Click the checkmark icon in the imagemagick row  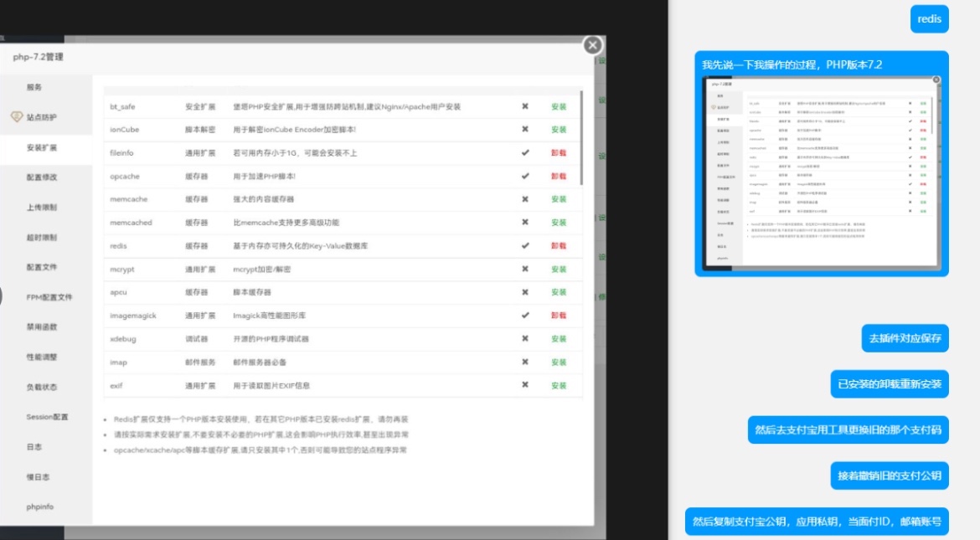pos(525,316)
